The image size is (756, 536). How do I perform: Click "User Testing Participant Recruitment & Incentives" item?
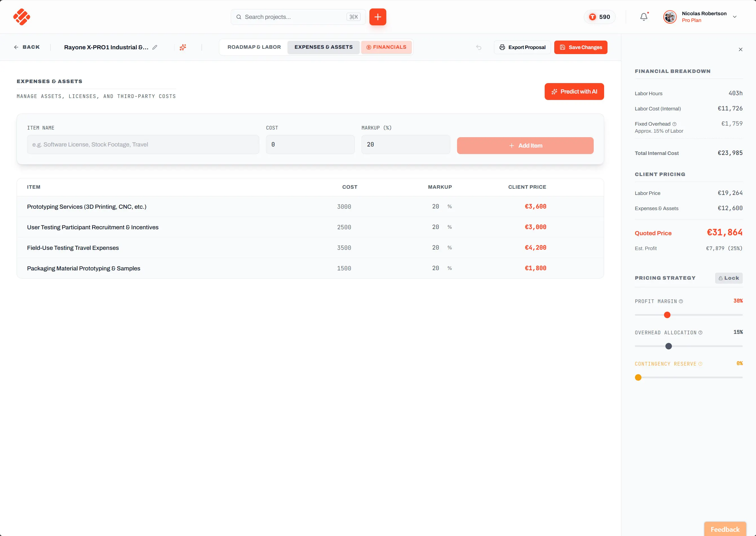pos(93,227)
